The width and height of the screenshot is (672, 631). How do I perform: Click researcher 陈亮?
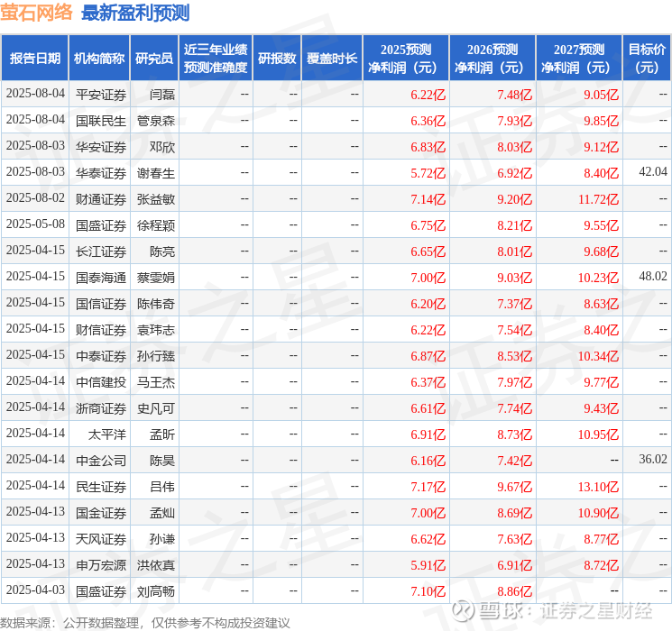pos(162,251)
